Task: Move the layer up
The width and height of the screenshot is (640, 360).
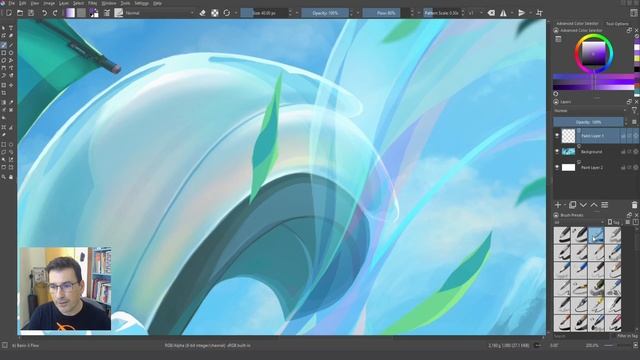Action: (594, 205)
